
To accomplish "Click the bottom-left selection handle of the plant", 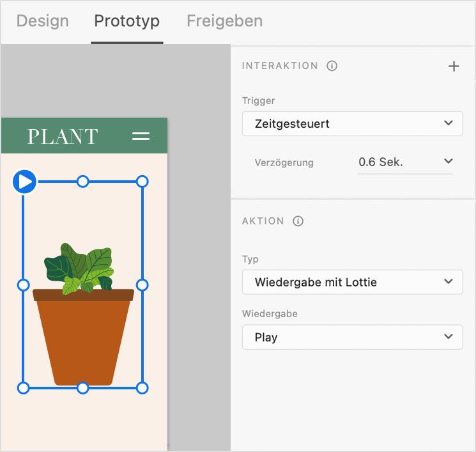I will [24, 388].
